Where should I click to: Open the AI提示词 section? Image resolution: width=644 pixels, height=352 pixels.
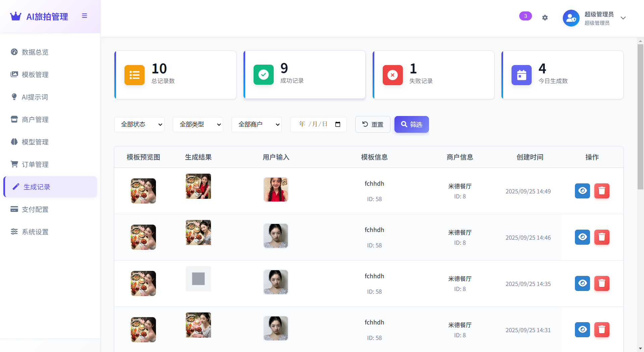[35, 97]
